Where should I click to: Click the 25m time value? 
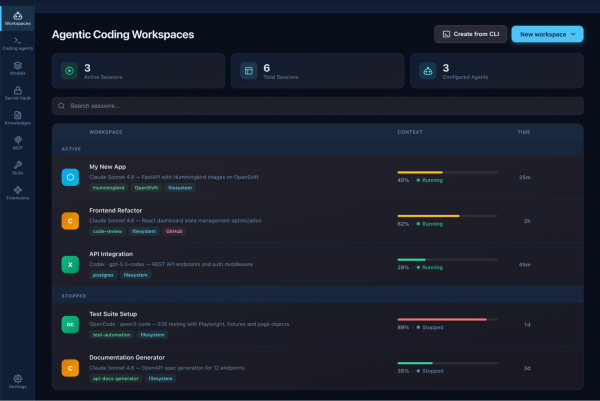(x=525, y=178)
